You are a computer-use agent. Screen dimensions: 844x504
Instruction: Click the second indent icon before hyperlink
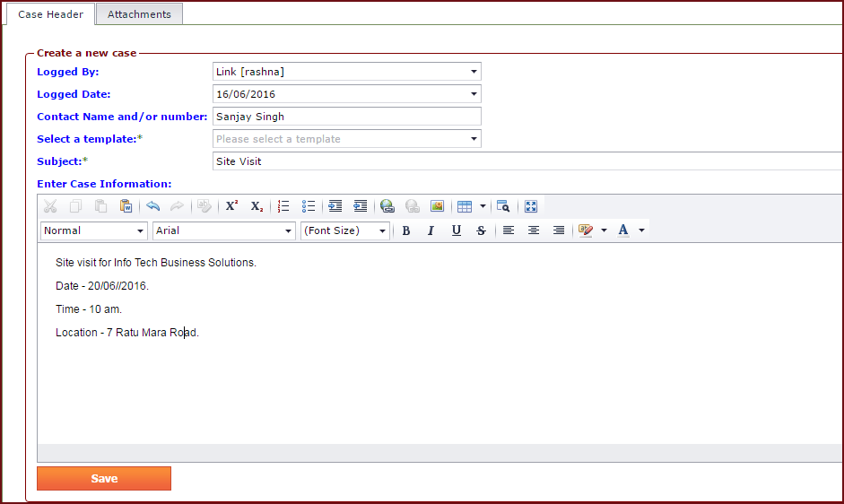[360, 206]
